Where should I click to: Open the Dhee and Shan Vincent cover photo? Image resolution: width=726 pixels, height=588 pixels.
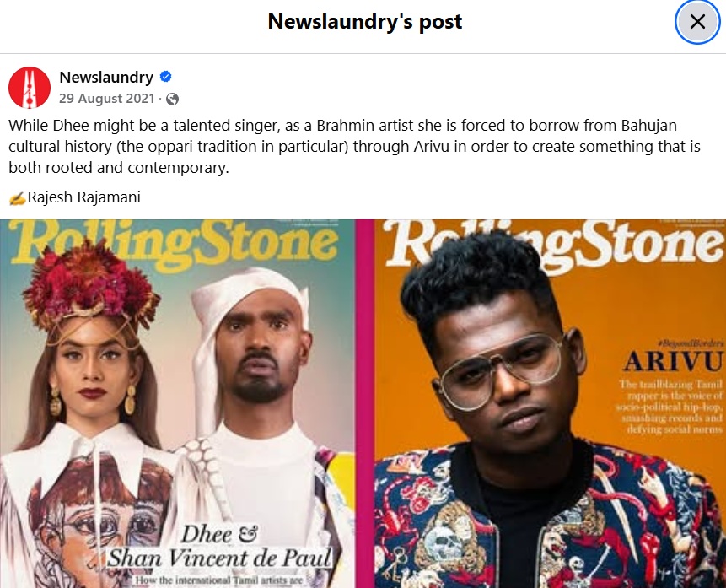177,403
